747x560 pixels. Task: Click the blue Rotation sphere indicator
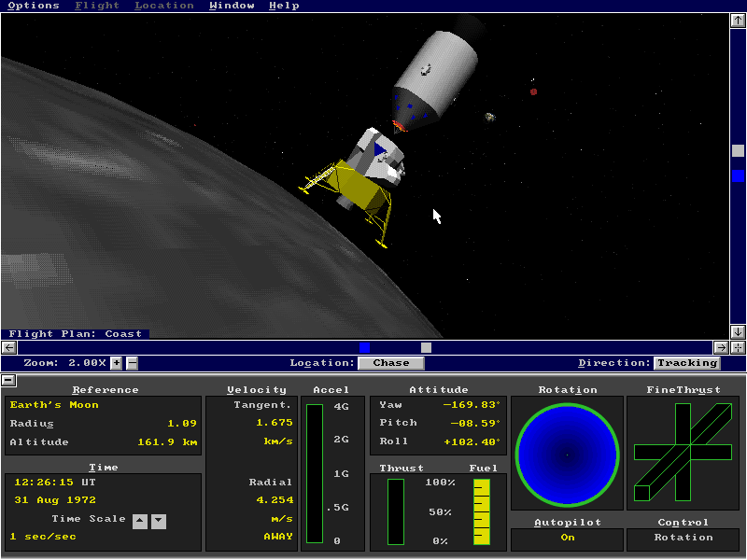[x=566, y=455]
